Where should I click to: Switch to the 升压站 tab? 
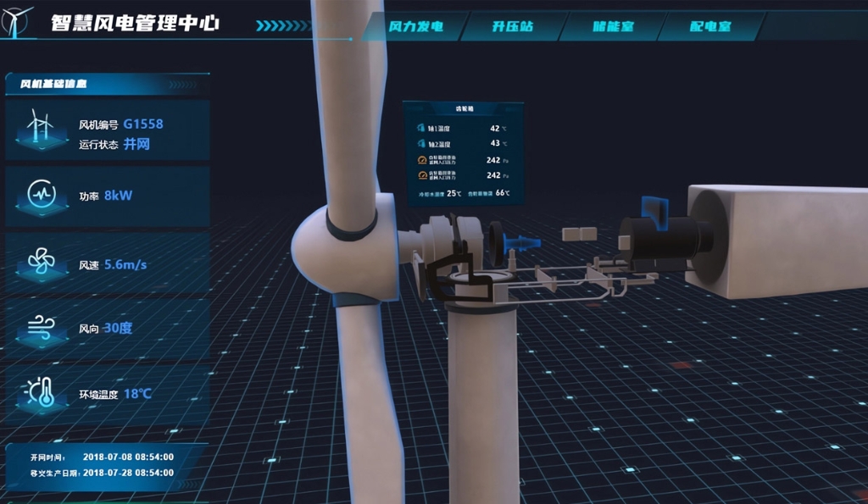(x=513, y=26)
